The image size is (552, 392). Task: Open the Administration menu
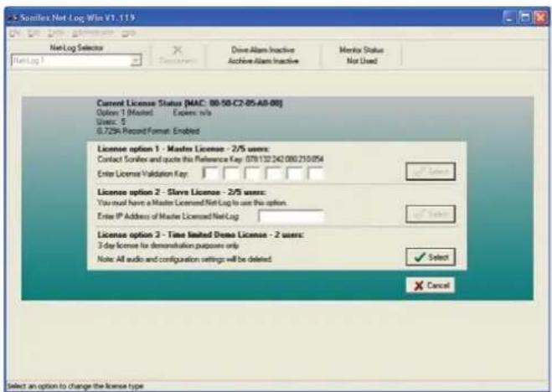click(93, 33)
